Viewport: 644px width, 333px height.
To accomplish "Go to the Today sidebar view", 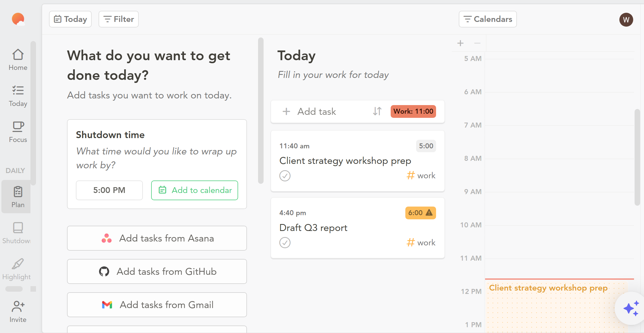I will [18, 96].
